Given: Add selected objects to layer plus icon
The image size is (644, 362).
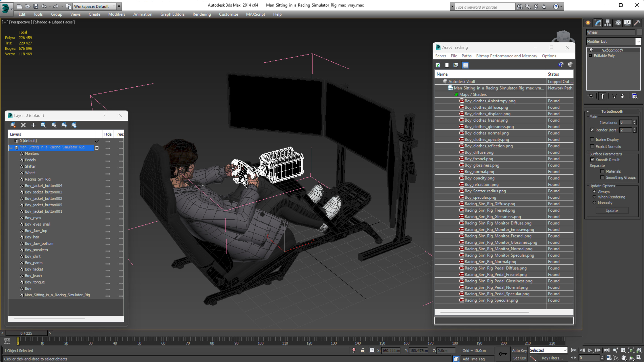Looking at the screenshot, I should (33, 125).
